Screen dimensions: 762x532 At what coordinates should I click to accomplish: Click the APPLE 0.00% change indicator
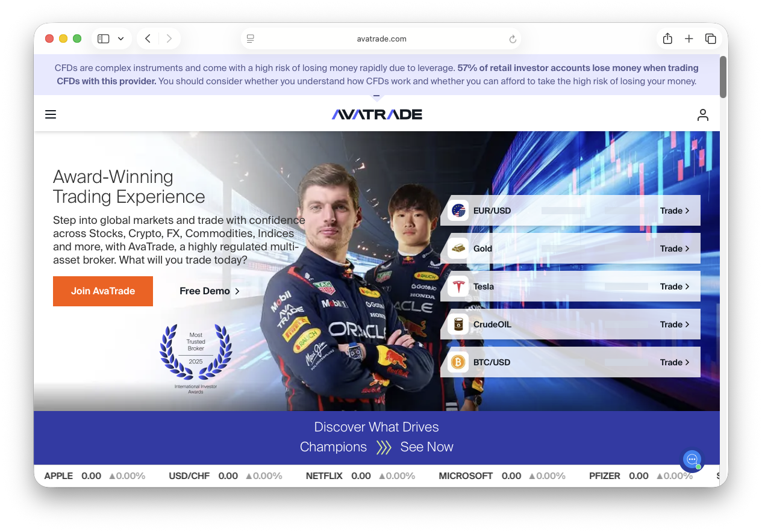(127, 475)
